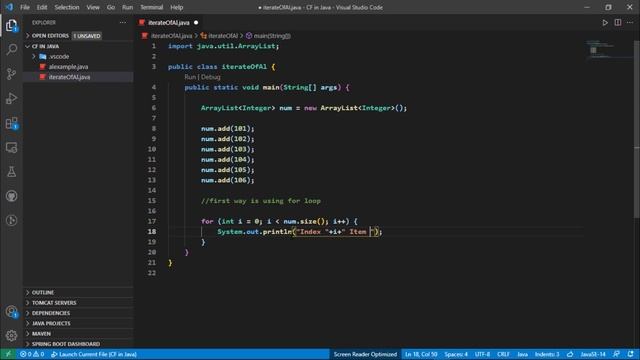Viewport: 640px width, 360px height.
Task: Click the comment on line 15
Action: pos(260,201)
